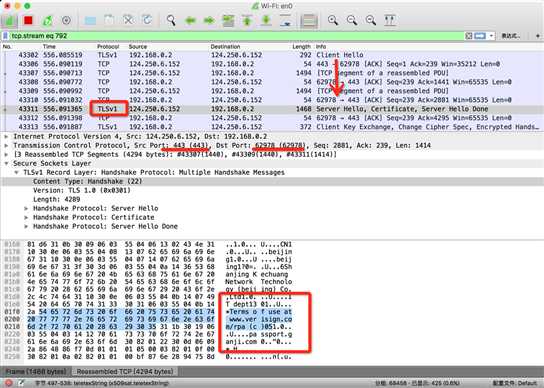
Task: Close the capture file icon
Action: point(128,20)
